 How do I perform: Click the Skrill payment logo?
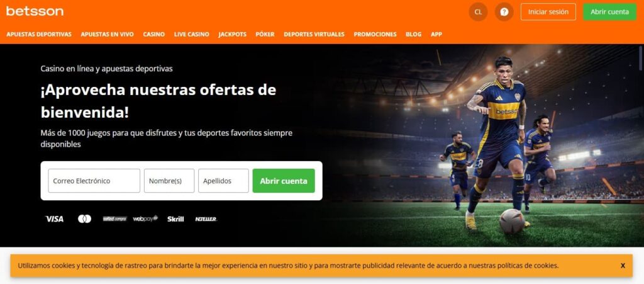click(175, 219)
